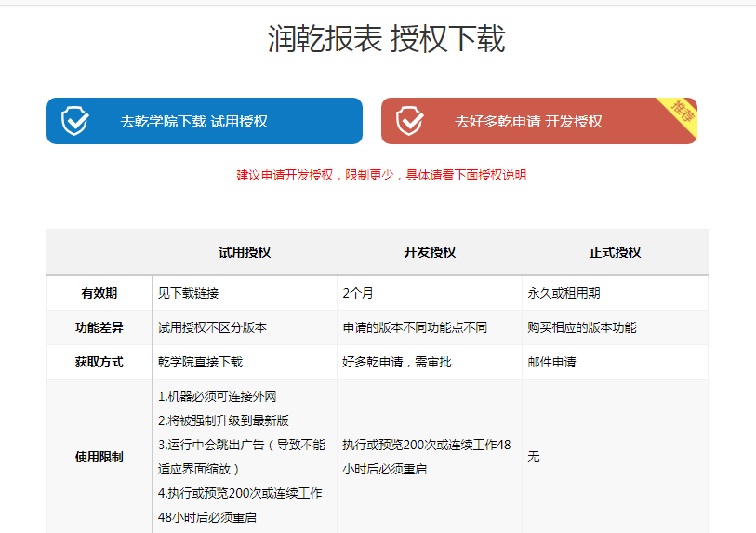
Task: Click the 好多乾申请，需审批 cell
Action: pos(397,362)
